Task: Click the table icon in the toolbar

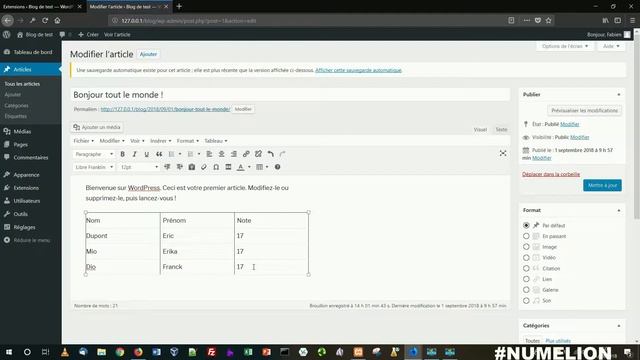Action: 260,167
